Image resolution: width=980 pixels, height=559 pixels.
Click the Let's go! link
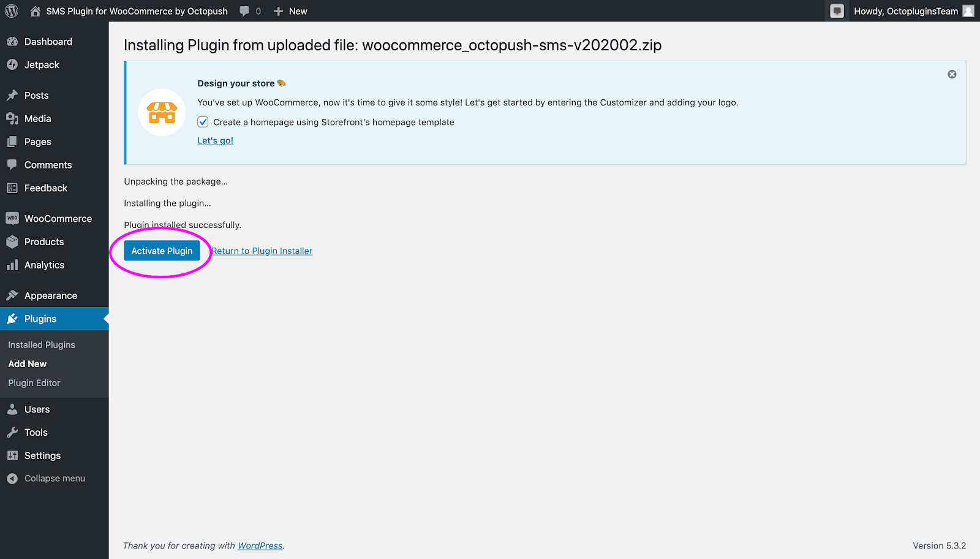(215, 140)
